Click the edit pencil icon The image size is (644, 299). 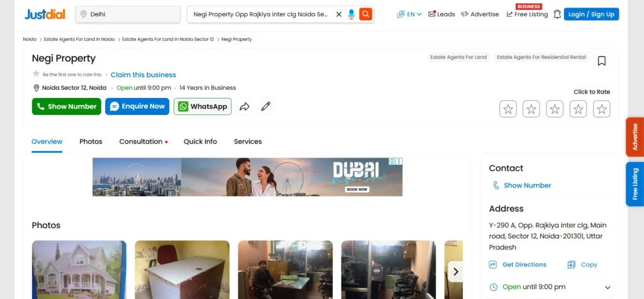click(266, 107)
